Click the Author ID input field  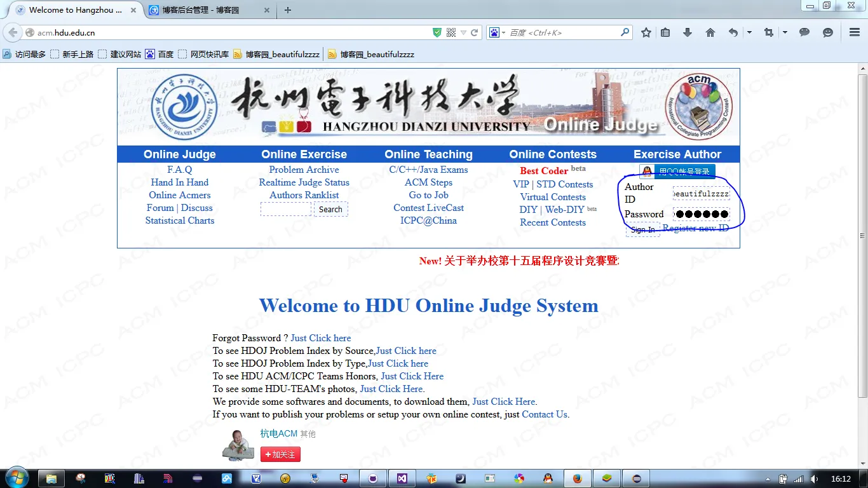tap(702, 193)
